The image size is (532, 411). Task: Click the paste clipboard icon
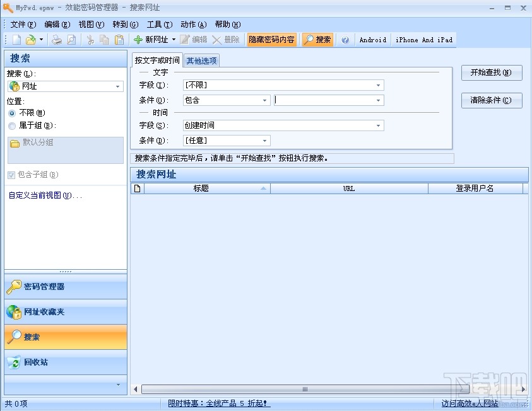click(x=119, y=40)
